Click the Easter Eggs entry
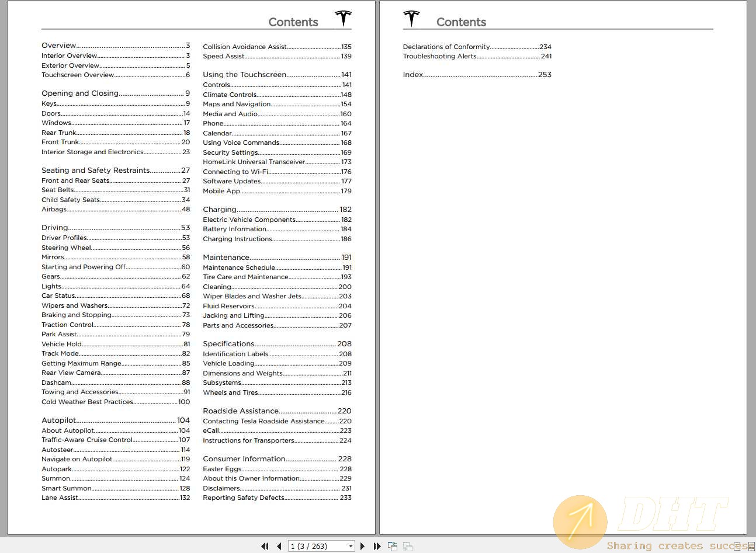Image resolution: width=756 pixels, height=553 pixels. pos(277,469)
